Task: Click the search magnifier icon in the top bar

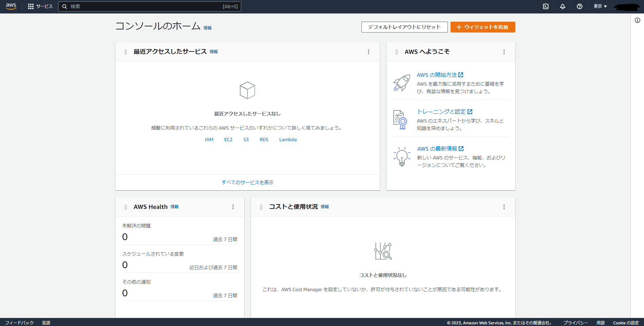Action: click(65, 6)
